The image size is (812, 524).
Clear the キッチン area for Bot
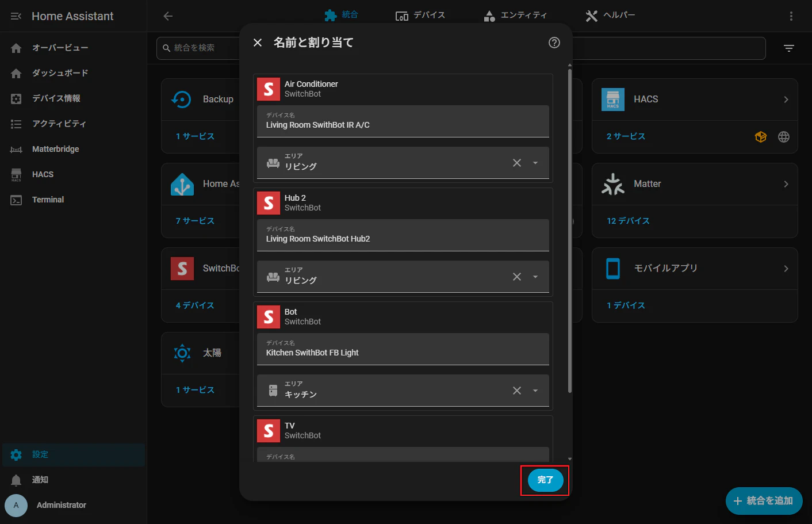coord(517,391)
